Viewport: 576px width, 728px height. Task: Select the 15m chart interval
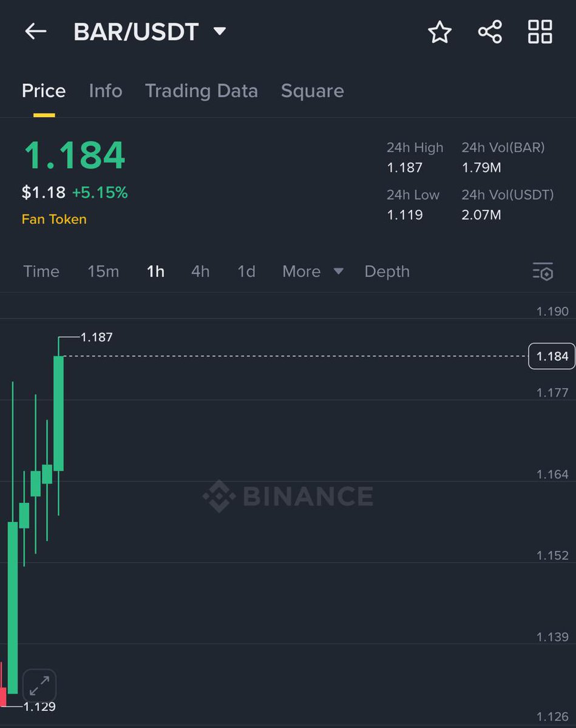103,271
